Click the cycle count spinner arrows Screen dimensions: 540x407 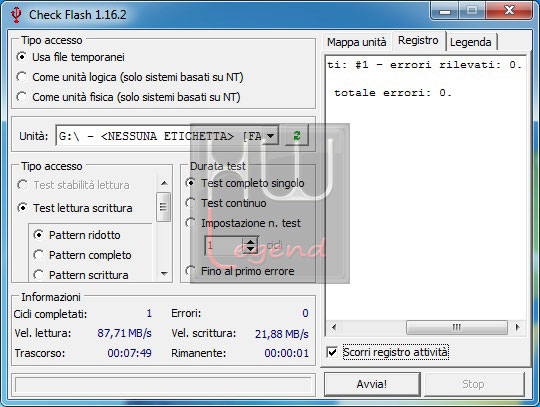pos(250,246)
